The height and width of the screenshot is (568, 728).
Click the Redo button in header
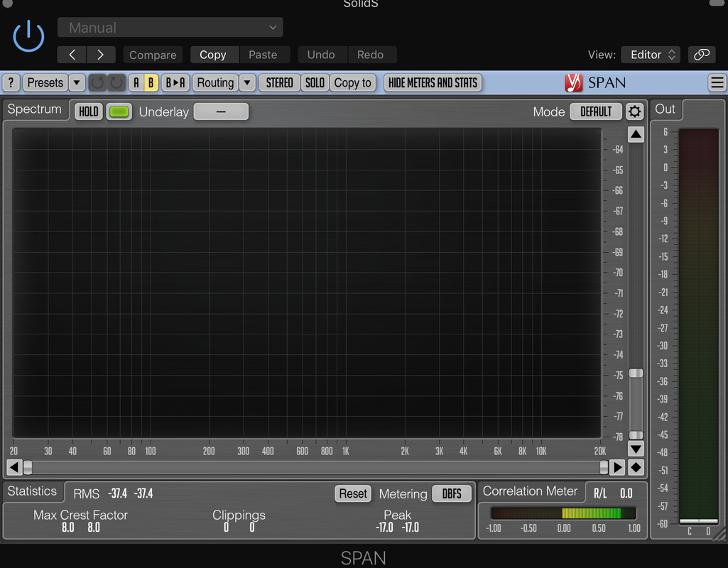pyautogui.click(x=371, y=55)
